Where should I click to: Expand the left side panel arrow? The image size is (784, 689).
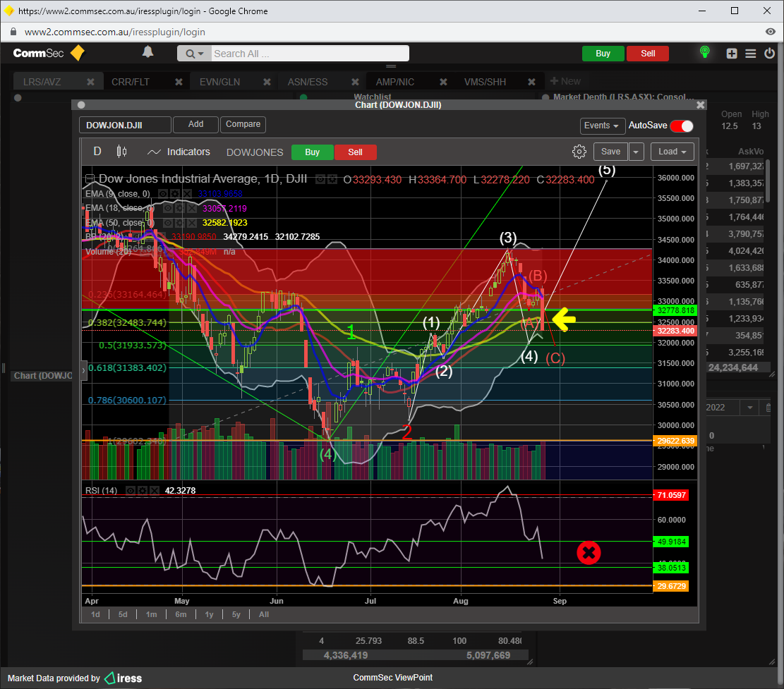(83, 371)
